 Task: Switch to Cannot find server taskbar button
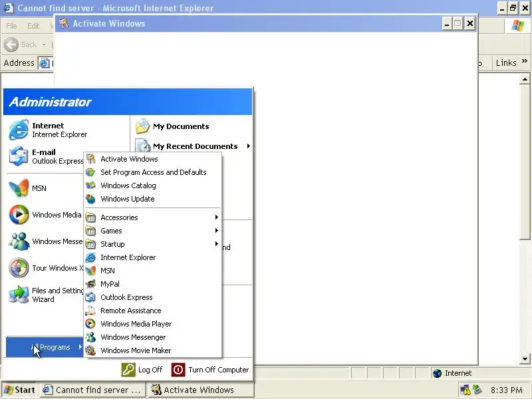click(x=92, y=390)
